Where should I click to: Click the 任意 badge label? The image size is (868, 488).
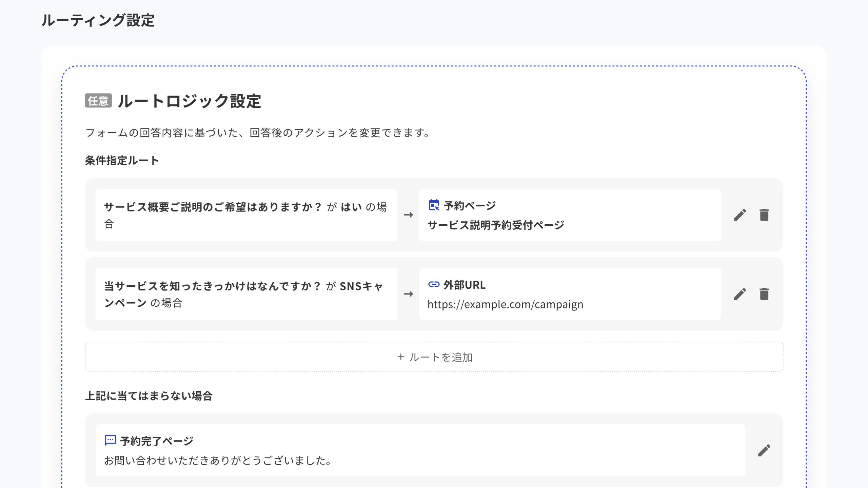coord(99,101)
